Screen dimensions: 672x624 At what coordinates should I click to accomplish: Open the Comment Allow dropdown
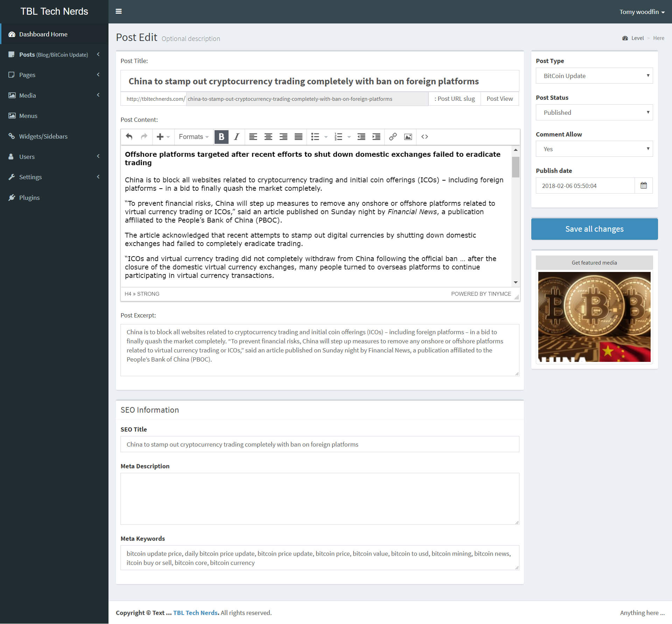(x=594, y=149)
